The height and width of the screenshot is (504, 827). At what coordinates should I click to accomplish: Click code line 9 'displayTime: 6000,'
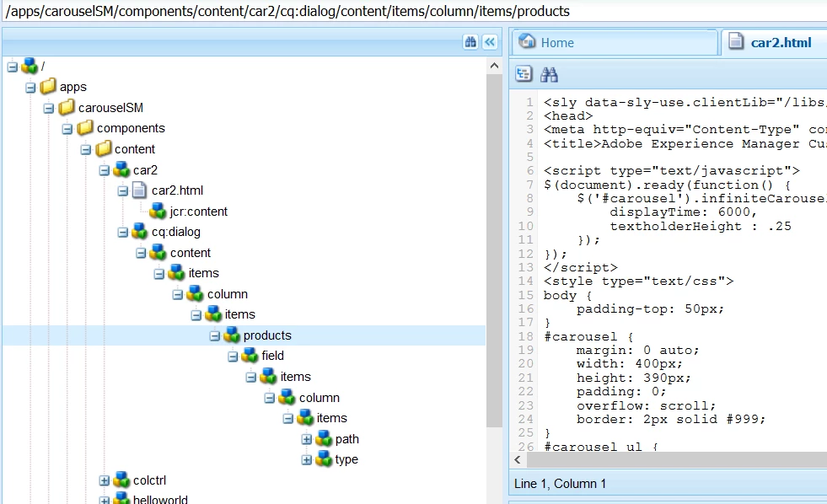click(x=684, y=212)
